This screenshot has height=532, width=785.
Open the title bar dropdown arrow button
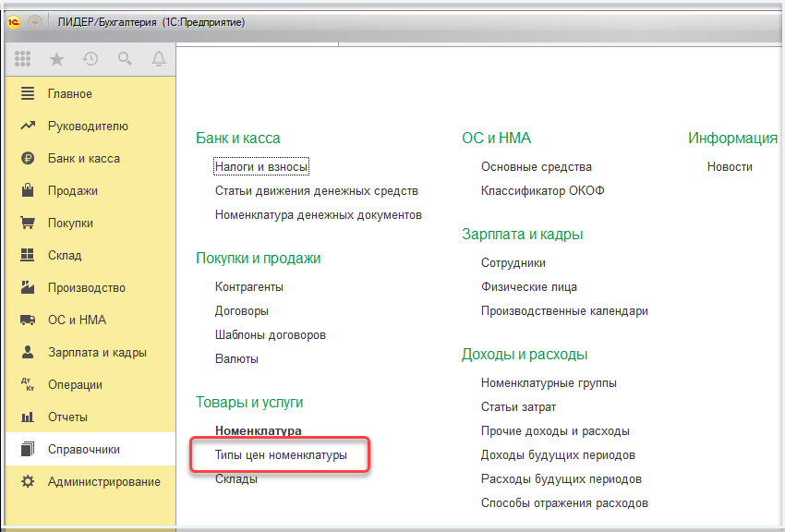[x=35, y=22]
